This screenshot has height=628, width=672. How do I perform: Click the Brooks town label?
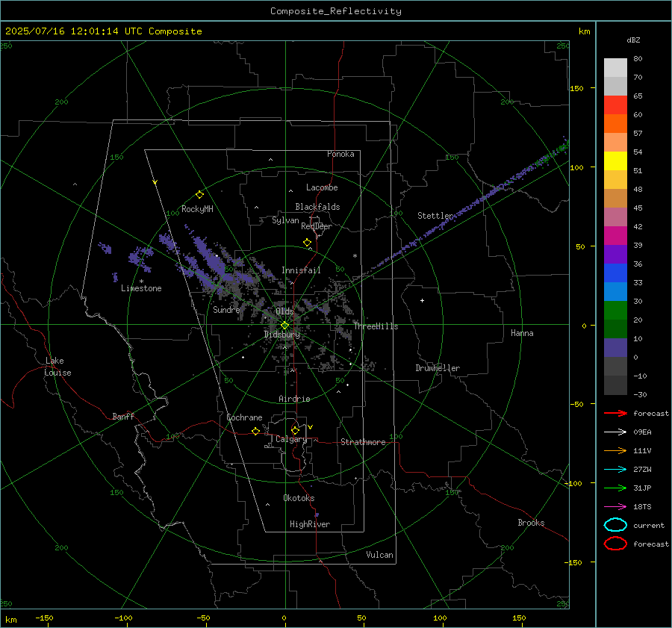[x=531, y=523]
